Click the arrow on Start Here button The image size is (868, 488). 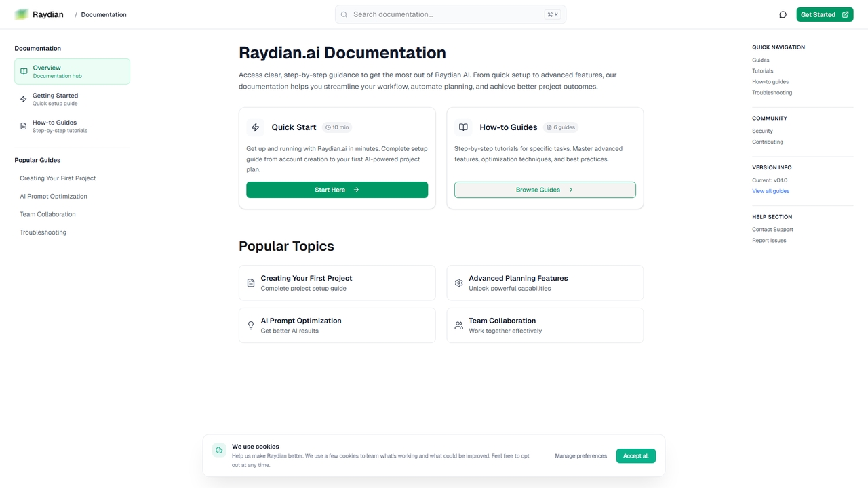[x=357, y=190]
